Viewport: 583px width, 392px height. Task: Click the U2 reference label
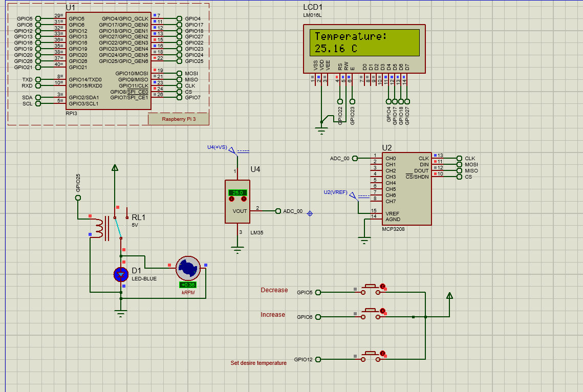pyautogui.click(x=386, y=147)
